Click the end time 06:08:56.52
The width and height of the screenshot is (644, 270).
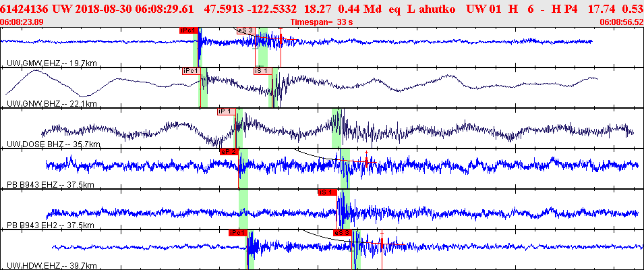coord(622,22)
